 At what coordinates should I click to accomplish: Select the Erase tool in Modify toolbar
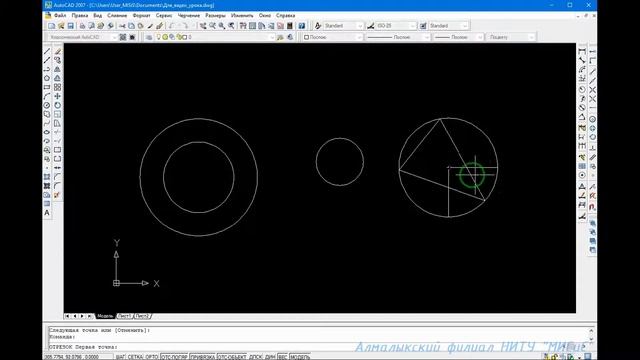(58, 51)
